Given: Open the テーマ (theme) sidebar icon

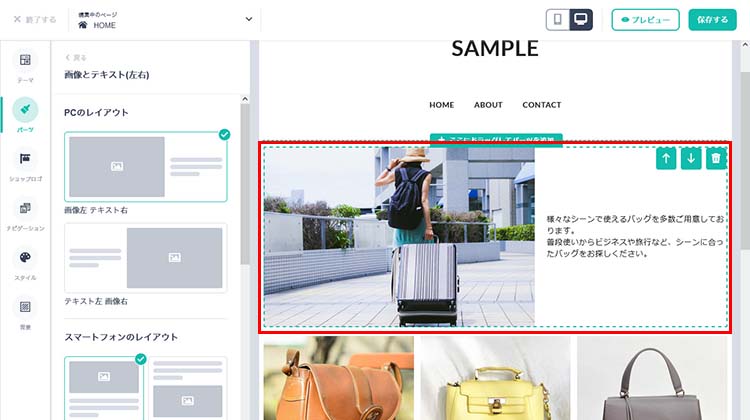Looking at the screenshot, I should coord(25,60).
